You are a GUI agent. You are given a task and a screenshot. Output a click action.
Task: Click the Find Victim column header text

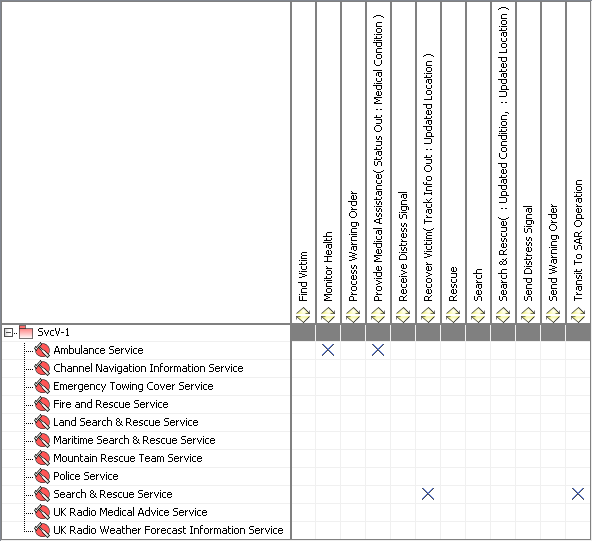pos(303,276)
